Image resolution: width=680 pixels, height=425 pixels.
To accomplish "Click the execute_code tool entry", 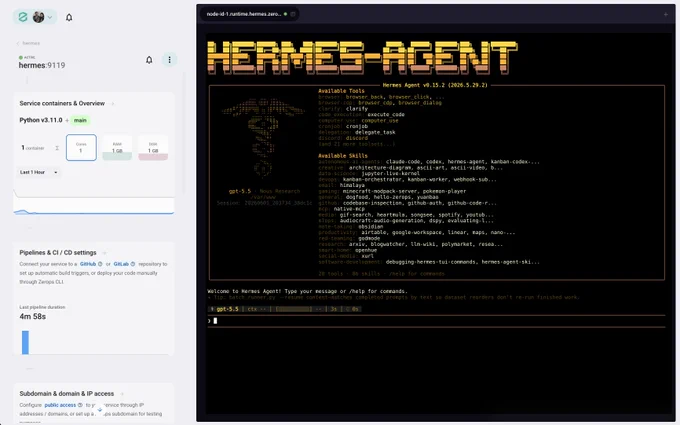I will click(386, 114).
